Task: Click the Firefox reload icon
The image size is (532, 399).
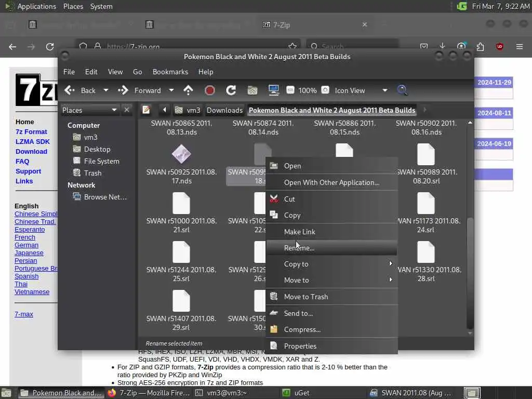Action: [x=50, y=47]
